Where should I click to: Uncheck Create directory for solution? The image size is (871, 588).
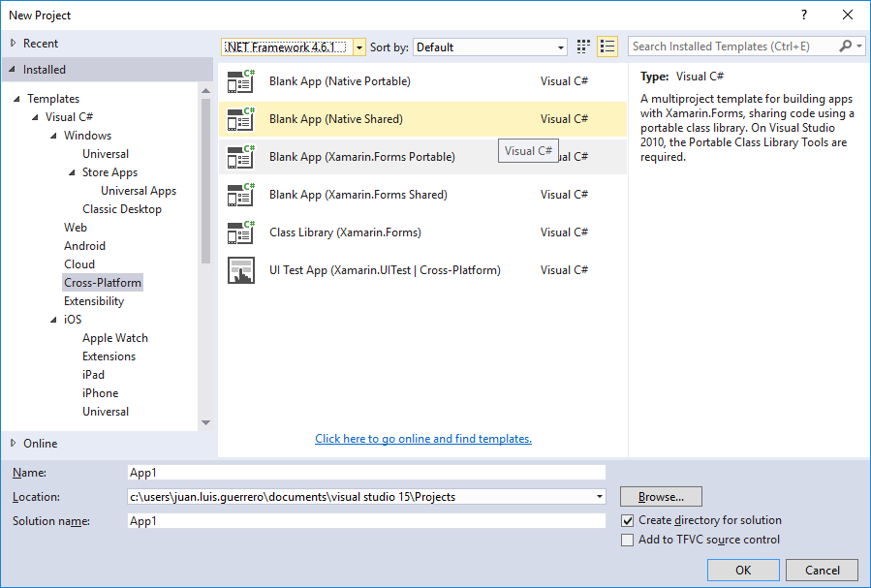click(x=628, y=521)
